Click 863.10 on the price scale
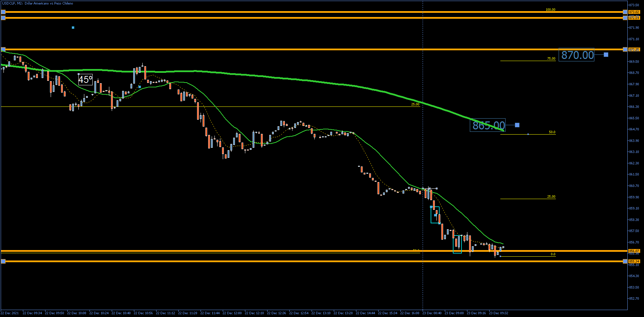The image size is (644, 317). point(634,152)
